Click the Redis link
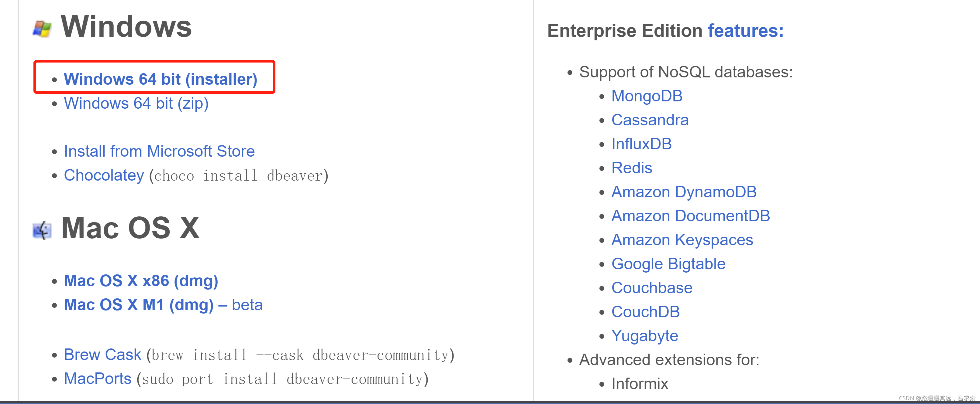The image size is (980, 404). pyautogui.click(x=632, y=168)
